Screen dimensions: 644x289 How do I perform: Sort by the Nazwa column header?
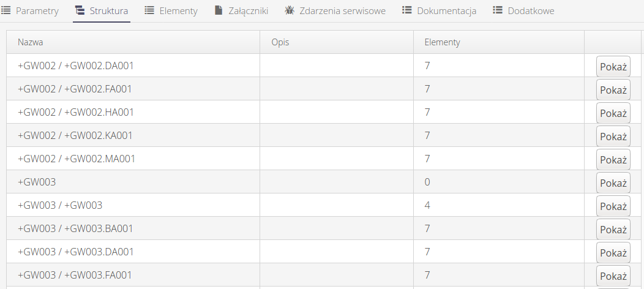[x=31, y=42]
